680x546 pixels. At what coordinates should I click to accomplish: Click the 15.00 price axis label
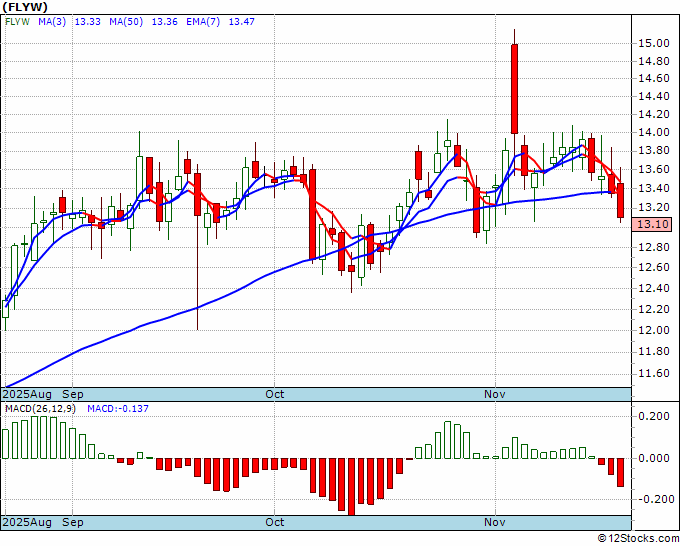pyautogui.click(x=654, y=43)
